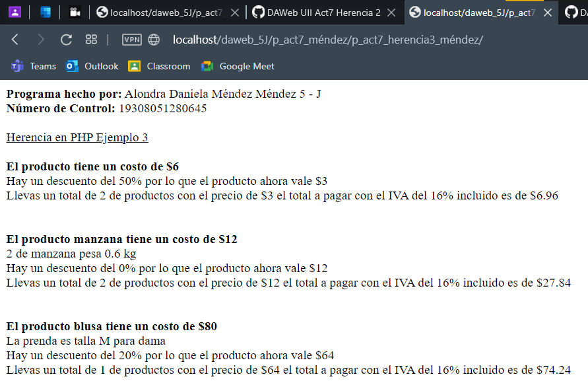This screenshot has width=588, height=387.
Task: Select the globe icon beside the VPN badge
Action: pyautogui.click(x=152, y=40)
